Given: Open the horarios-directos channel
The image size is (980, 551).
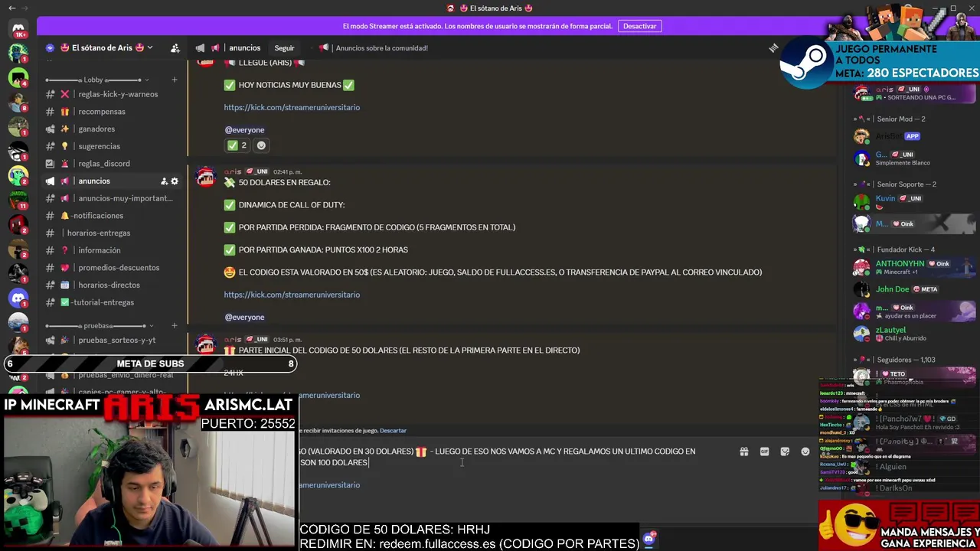Looking at the screenshot, I should (111, 285).
